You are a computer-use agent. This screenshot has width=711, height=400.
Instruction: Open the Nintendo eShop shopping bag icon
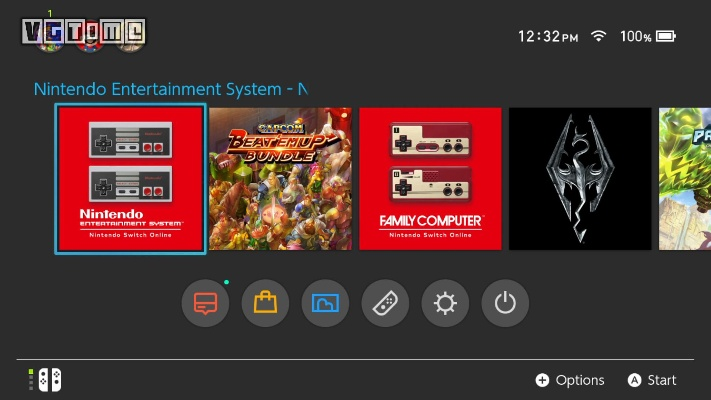tap(265, 303)
